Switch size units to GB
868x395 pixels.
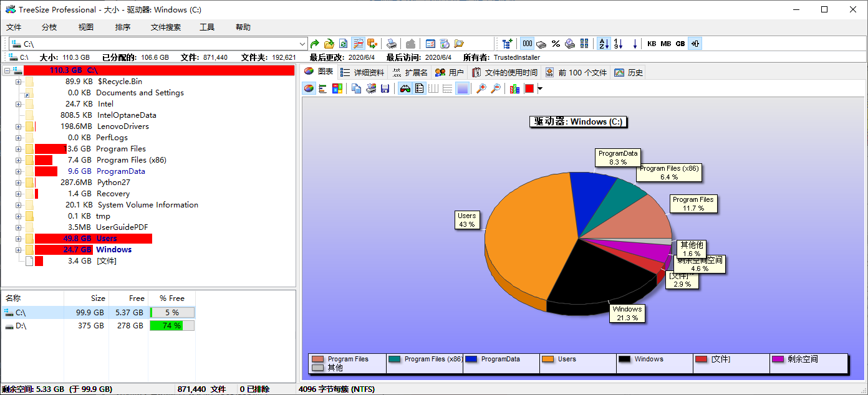pyautogui.click(x=680, y=44)
